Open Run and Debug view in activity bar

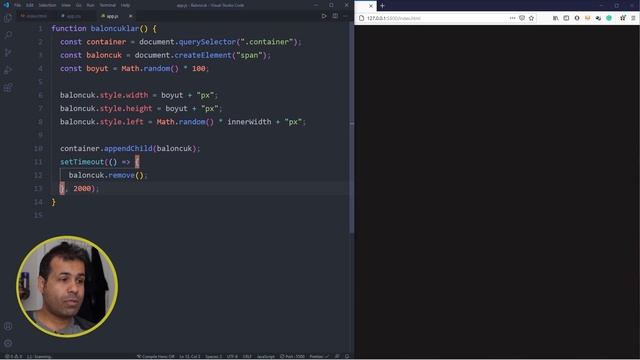pos(8,70)
